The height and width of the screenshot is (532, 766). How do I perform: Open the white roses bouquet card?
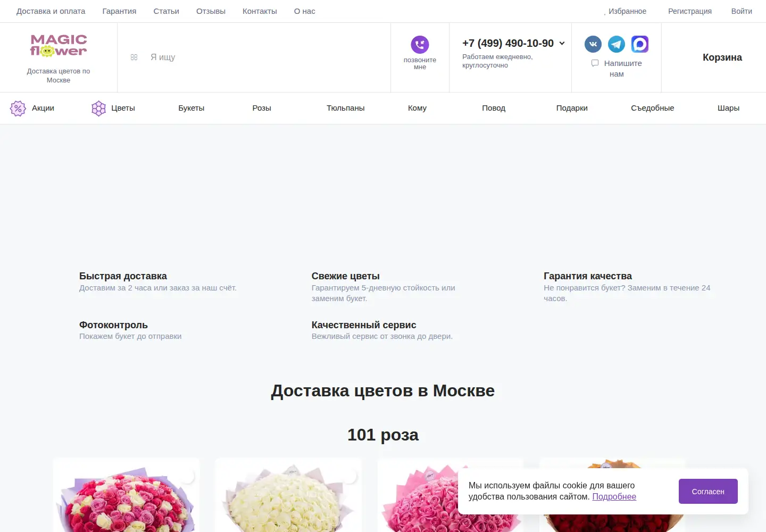point(289,495)
